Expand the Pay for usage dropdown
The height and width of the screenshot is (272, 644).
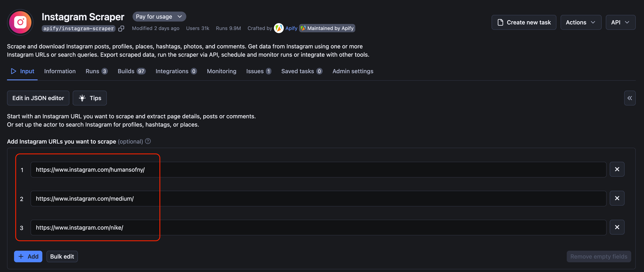coord(159,17)
